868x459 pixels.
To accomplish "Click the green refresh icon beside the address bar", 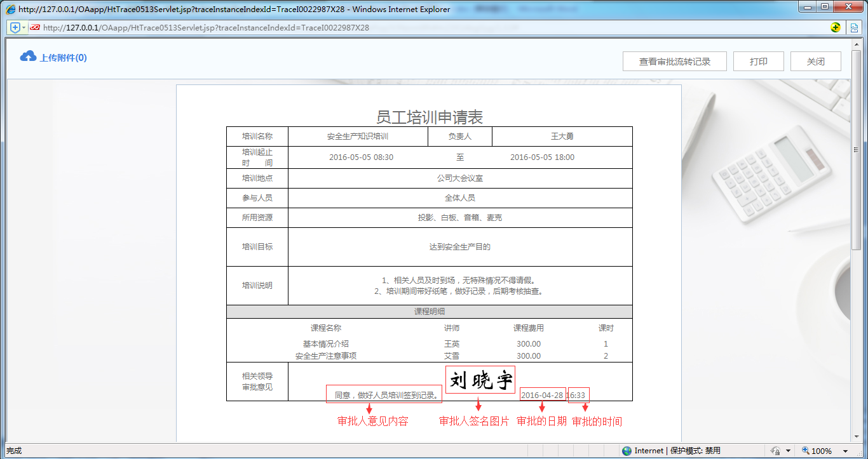I will click(x=836, y=27).
